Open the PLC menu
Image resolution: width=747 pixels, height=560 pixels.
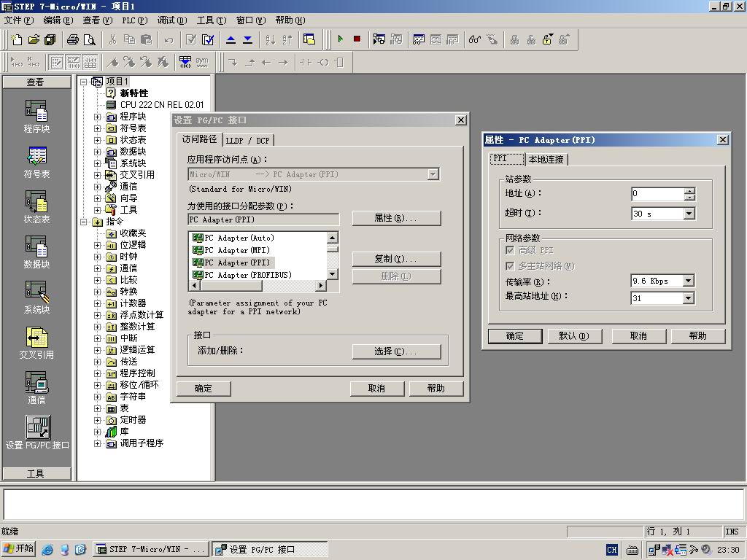click(x=135, y=20)
